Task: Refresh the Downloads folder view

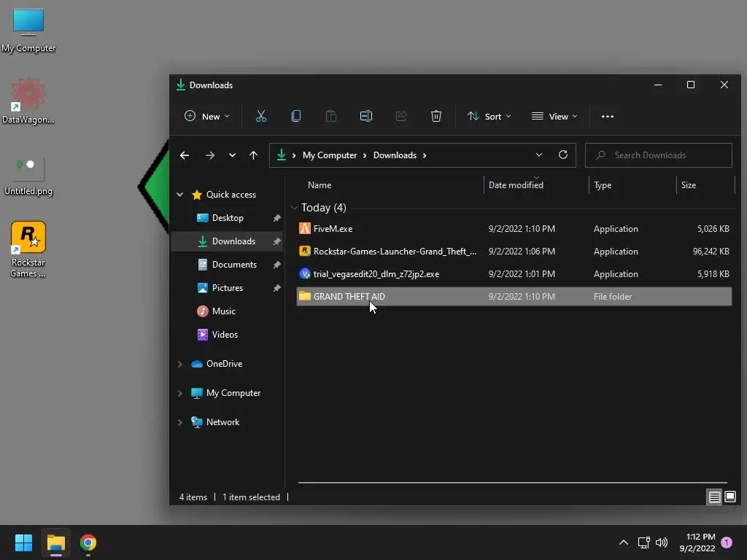Action: pyautogui.click(x=562, y=155)
